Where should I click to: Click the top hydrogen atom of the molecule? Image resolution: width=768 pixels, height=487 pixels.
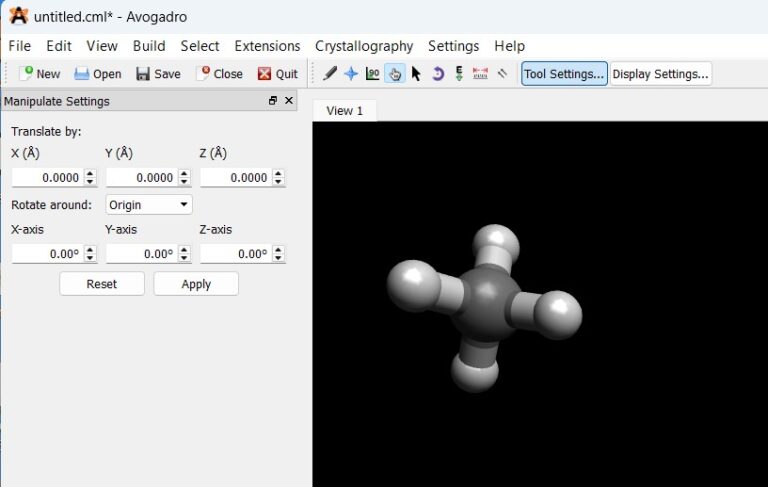click(496, 244)
